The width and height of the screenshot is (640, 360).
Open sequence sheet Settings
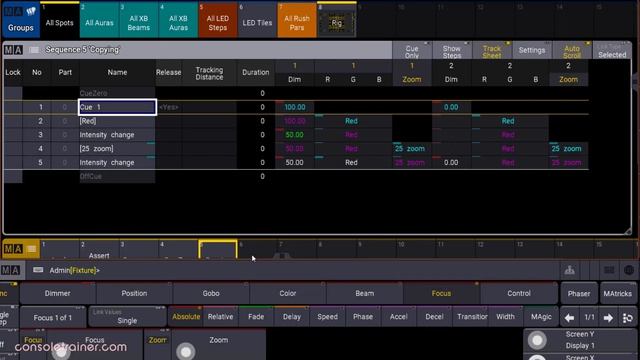531,51
